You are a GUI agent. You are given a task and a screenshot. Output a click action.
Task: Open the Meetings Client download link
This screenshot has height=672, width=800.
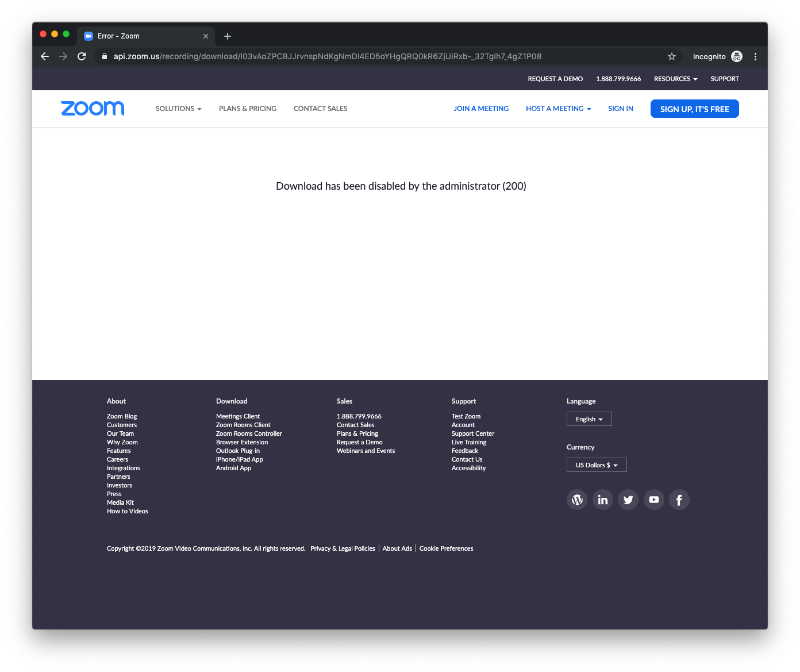tap(238, 416)
